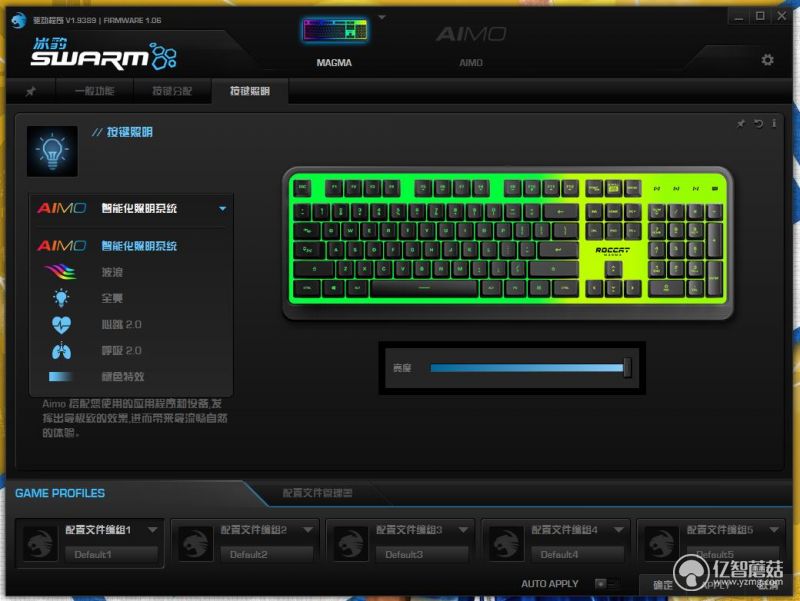Minimize the Swarm window
Screen dimensions: 800x601
738,17
